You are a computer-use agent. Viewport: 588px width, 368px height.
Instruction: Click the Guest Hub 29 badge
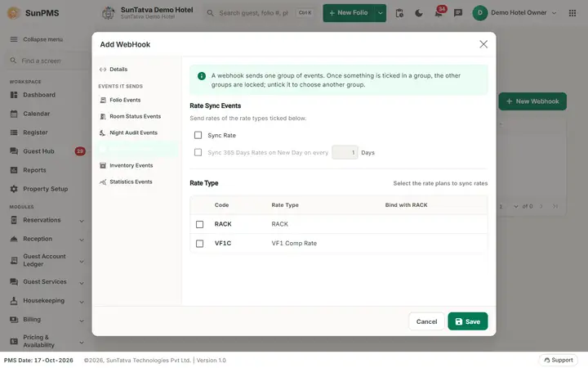[x=80, y=151]
